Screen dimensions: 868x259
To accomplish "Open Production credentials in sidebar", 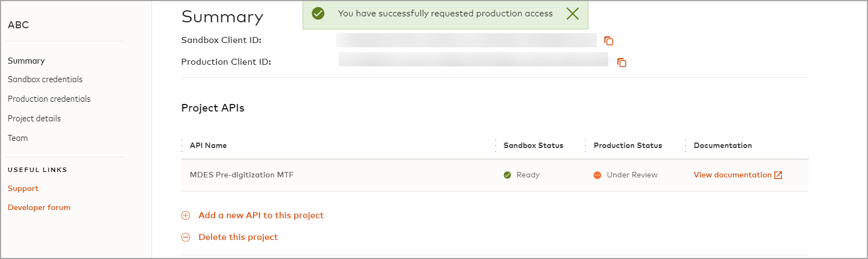I will (49, 99).
